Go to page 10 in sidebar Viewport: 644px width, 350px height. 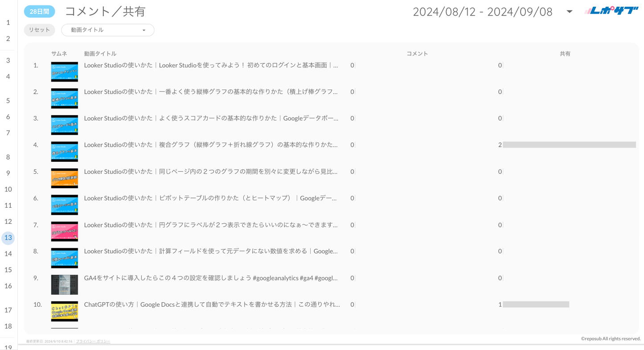click(x=8, y=189)
